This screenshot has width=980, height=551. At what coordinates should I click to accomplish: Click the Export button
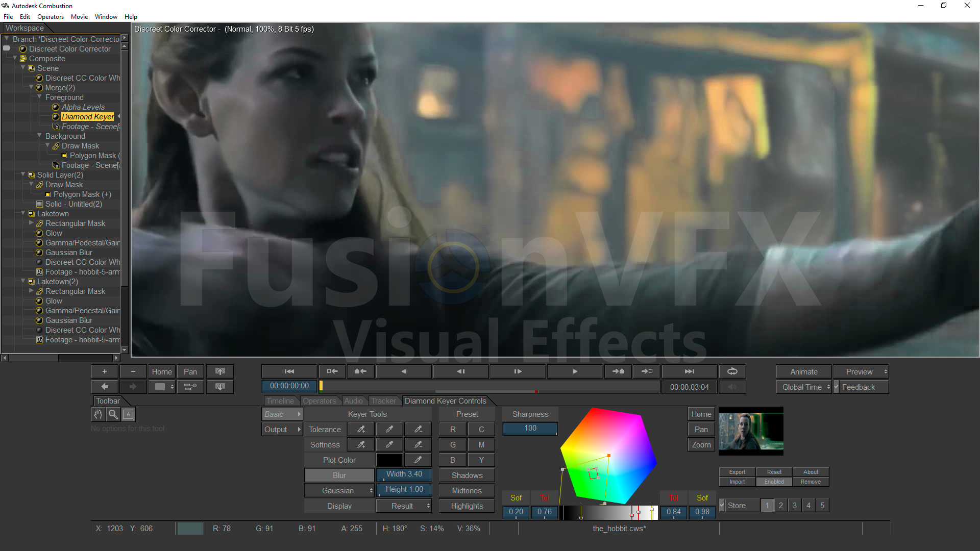pyautogui.click(x=737, y=472)
